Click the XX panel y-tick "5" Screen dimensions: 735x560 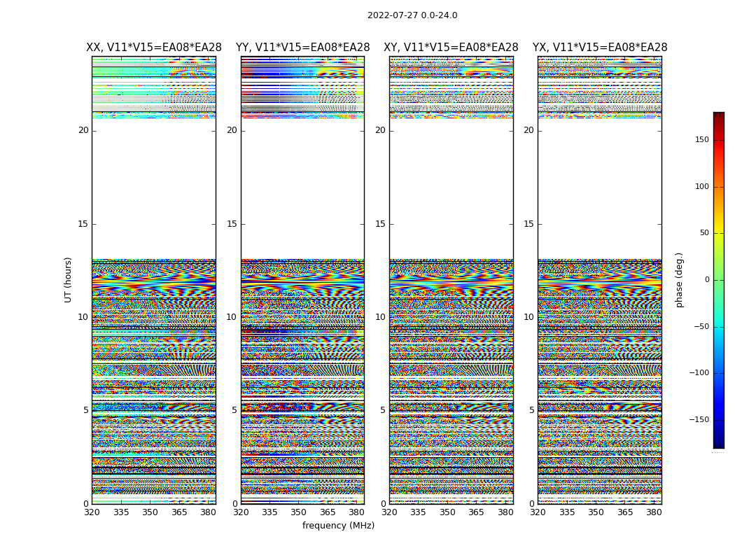[86, 410]
